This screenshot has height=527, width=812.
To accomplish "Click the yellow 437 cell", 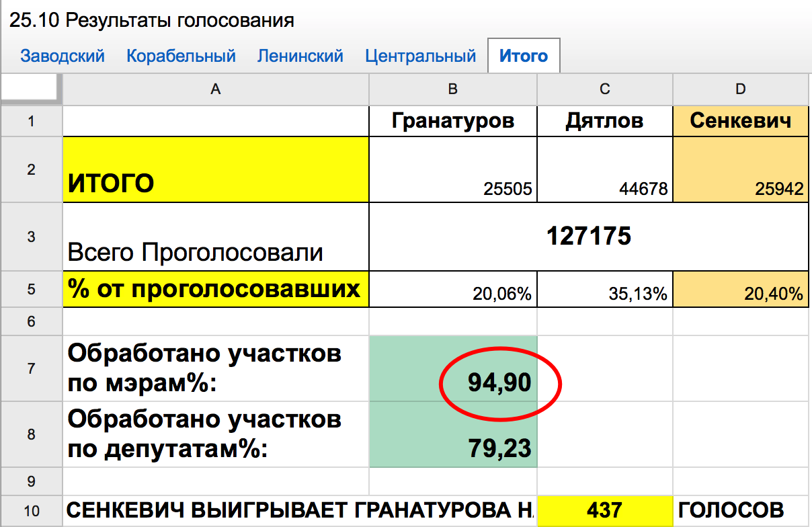I will pyautogui.click(x=604, y=511).
